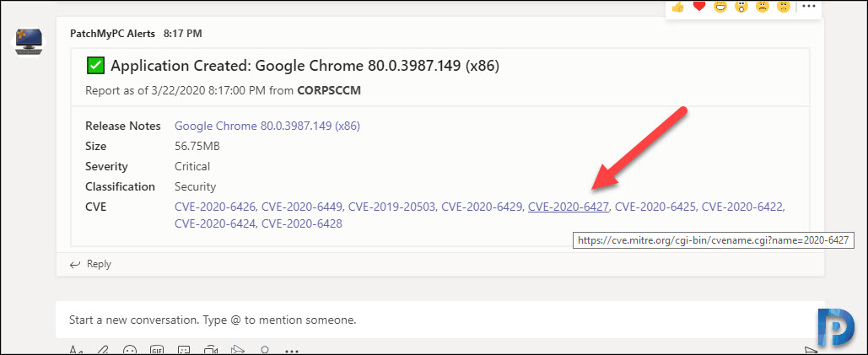Open the CVE-2020-6425 link

[x=657, y=207]
